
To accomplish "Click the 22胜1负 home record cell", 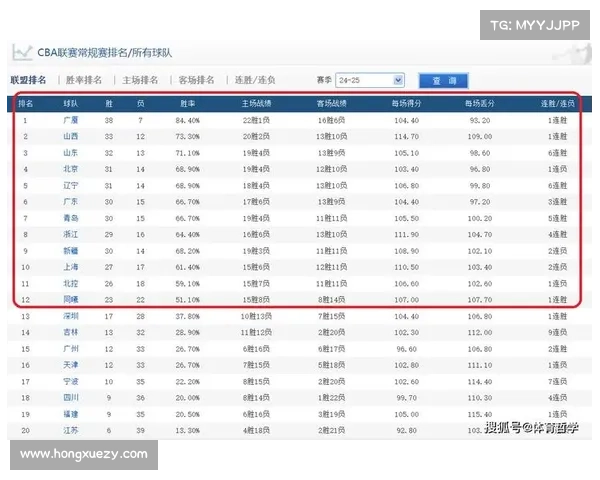I will click(256, 120).
